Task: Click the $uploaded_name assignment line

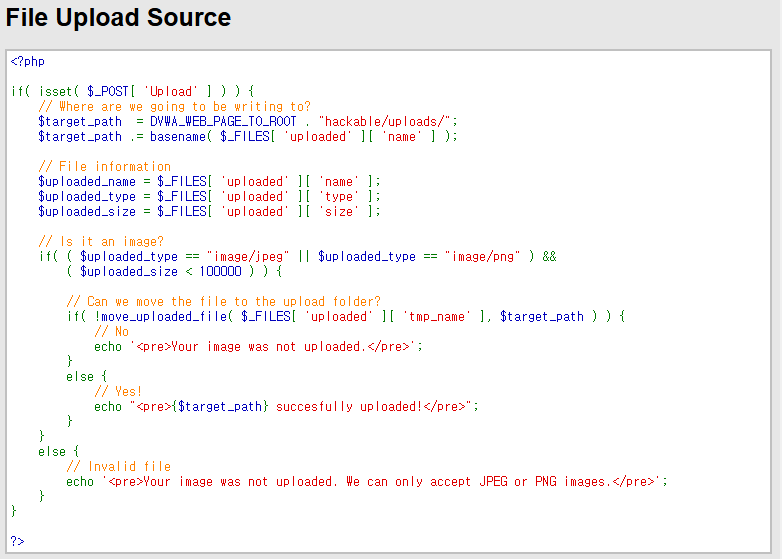Action: [x=209, y=181]
